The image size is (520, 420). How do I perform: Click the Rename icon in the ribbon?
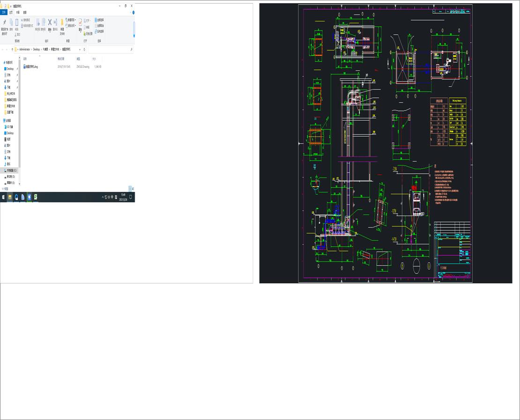pyautogui.click(x=56, y=22)
